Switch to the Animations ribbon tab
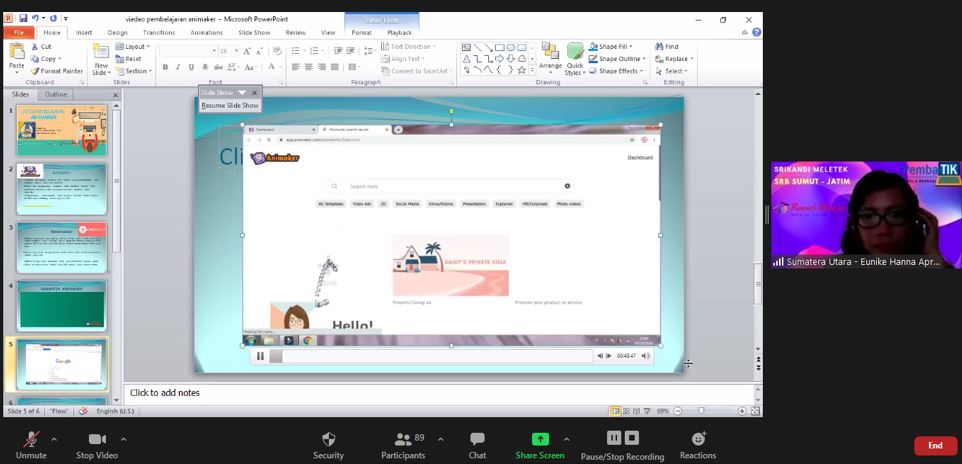 [x=207, y=33]
